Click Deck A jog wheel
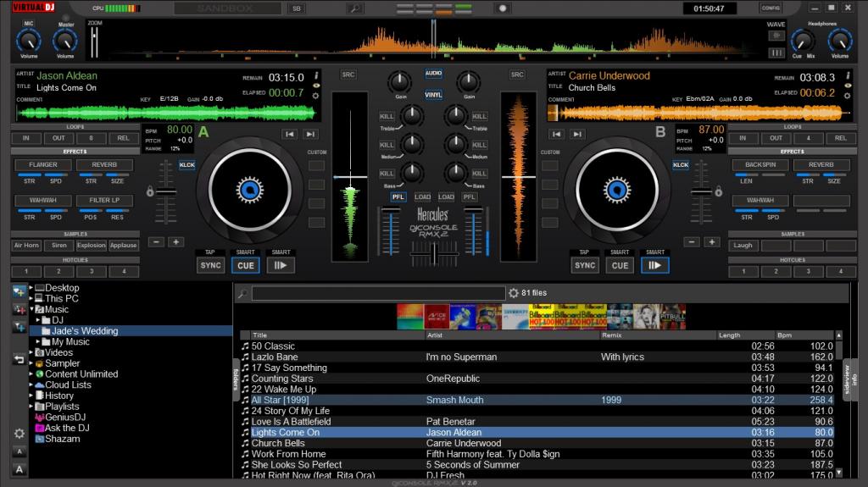Screen dimensions: 868x487 [250, 190]
